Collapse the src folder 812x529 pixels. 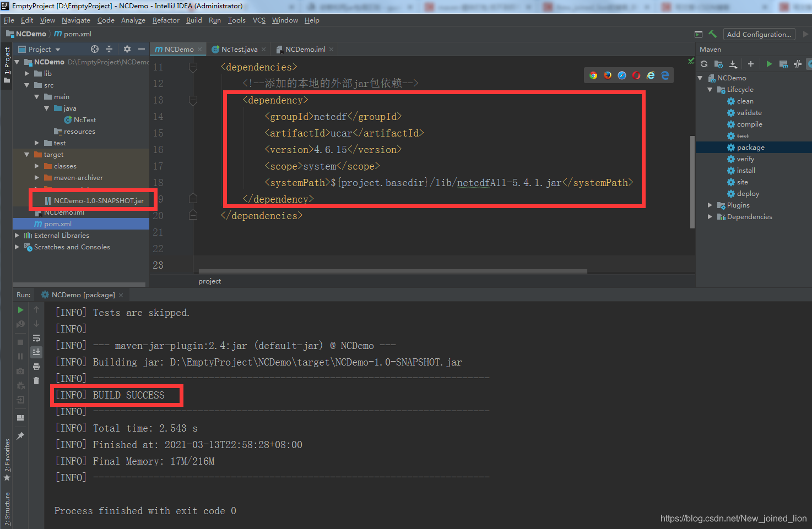point(27,85)
